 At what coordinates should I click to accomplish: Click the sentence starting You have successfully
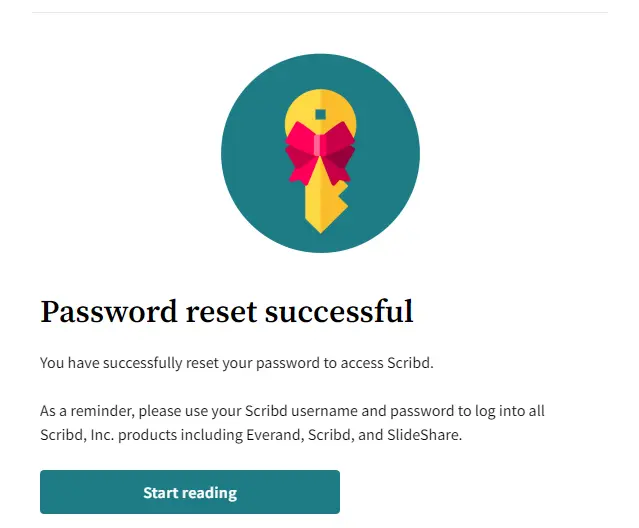tap(237, 363)
